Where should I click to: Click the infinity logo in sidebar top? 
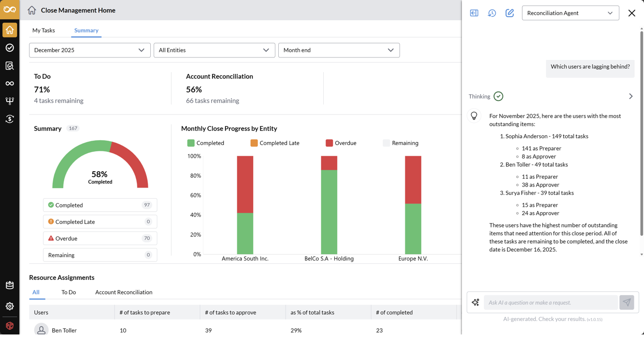(10, 10)
